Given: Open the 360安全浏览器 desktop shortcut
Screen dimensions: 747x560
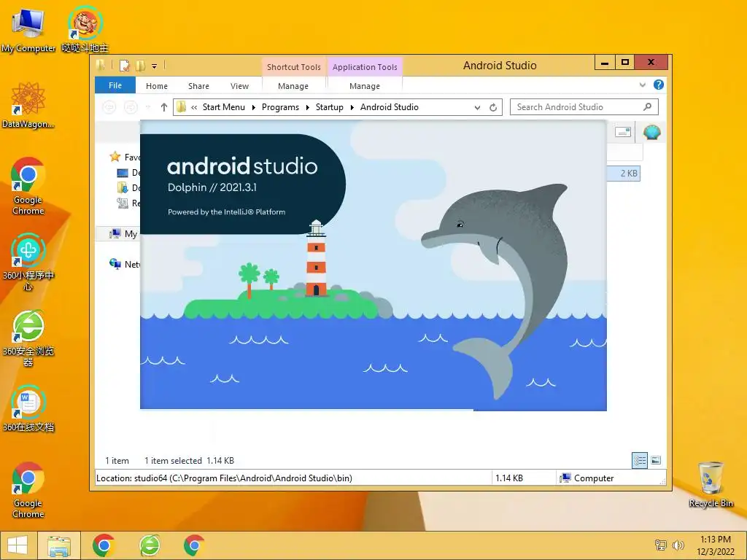Looking at the screenshot, I should [28, 338].
